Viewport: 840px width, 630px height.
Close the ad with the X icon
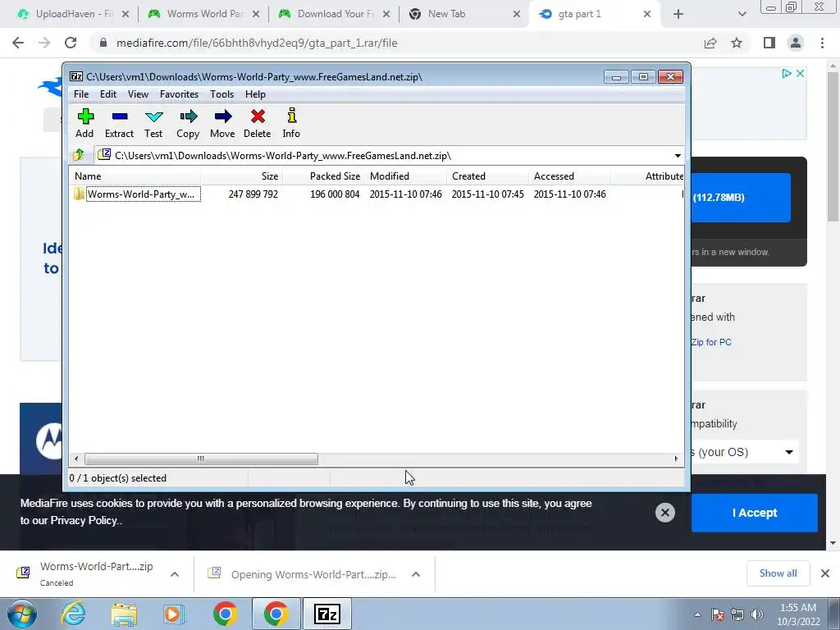800,73
